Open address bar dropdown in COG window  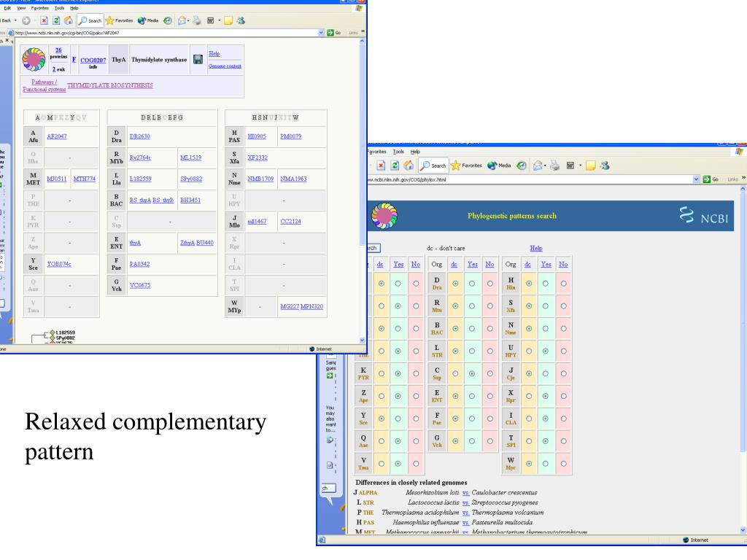(x=321, y=32)
